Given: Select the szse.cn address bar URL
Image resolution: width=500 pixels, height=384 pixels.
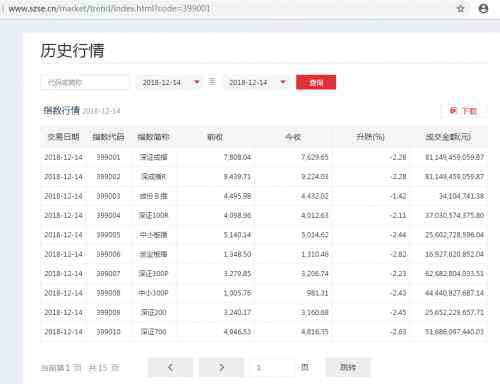Looking at the screenshot, I should tap(109, 9).
